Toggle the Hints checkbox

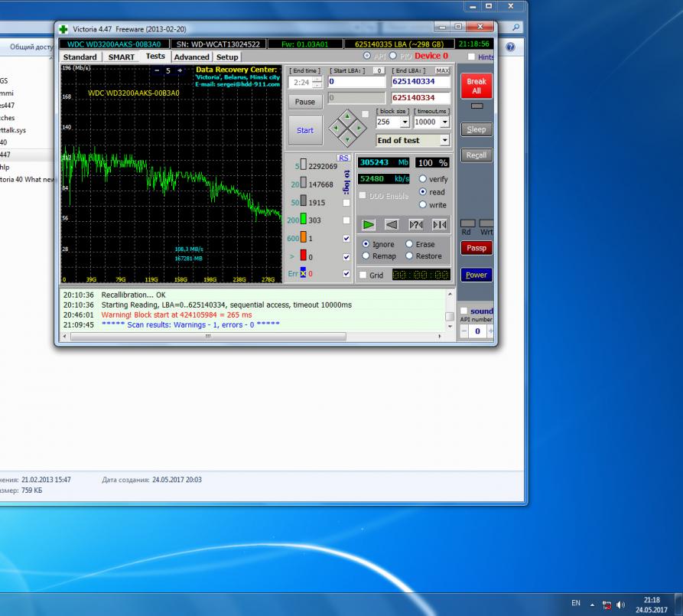(471, 57)
